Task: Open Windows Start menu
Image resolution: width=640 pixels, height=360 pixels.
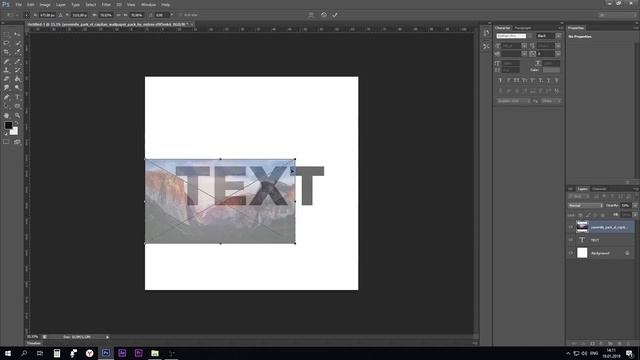Action: coord(8,353)
